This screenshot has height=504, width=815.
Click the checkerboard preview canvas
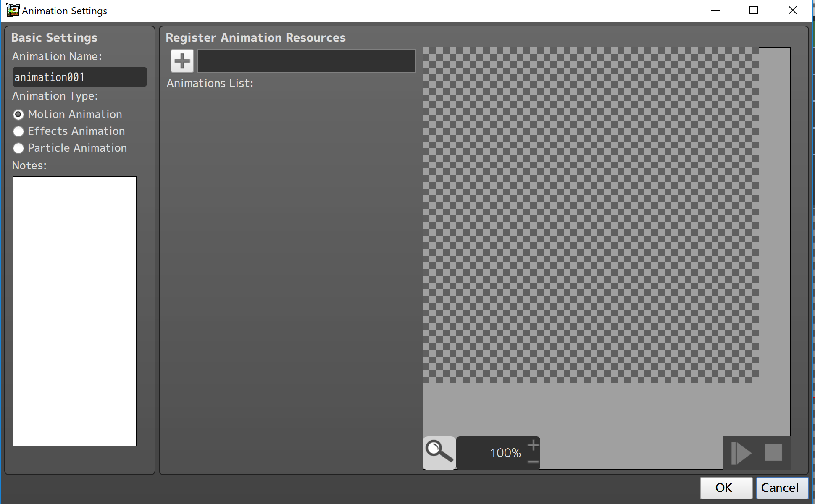590,215
